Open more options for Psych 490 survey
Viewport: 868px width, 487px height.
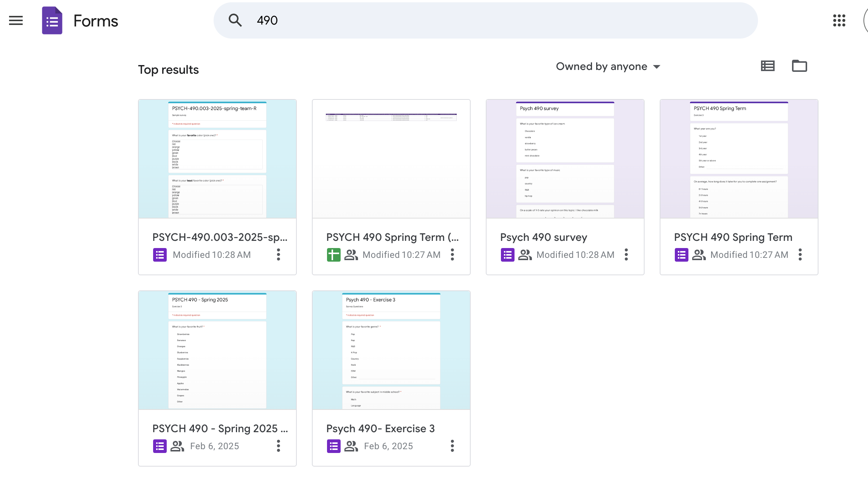(626, 254)
